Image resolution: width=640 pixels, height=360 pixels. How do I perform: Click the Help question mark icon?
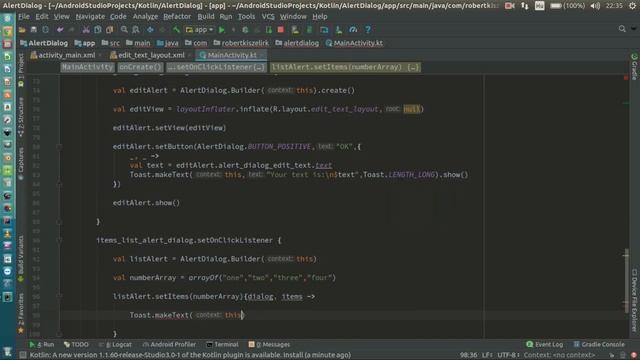(368, 30)
